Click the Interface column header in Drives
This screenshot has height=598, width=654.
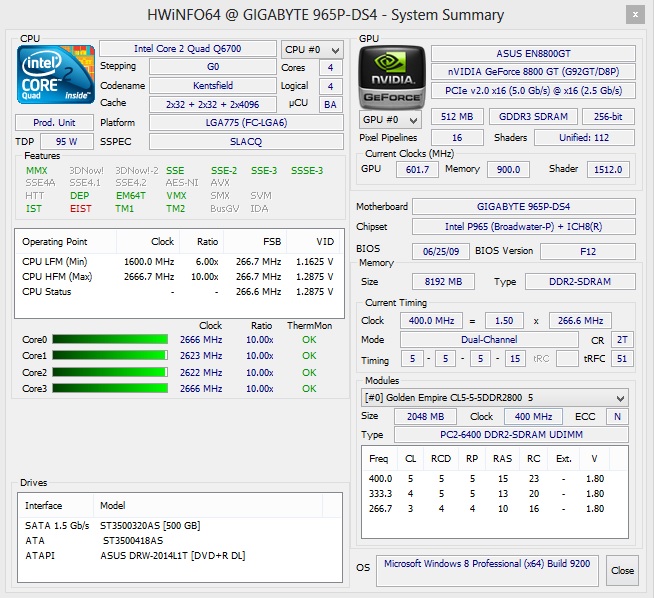pos(56,505)
